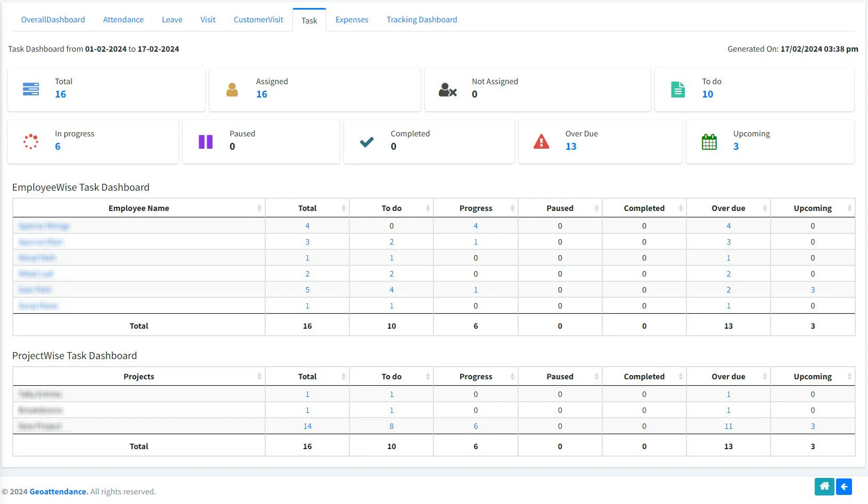Click the Not Assigned person icon

(x=448, y=89)
